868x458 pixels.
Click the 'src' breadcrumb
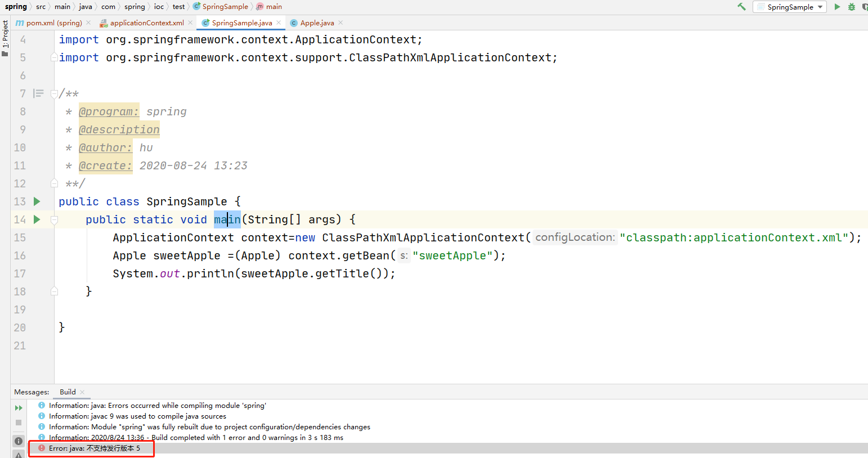point(41,7)
